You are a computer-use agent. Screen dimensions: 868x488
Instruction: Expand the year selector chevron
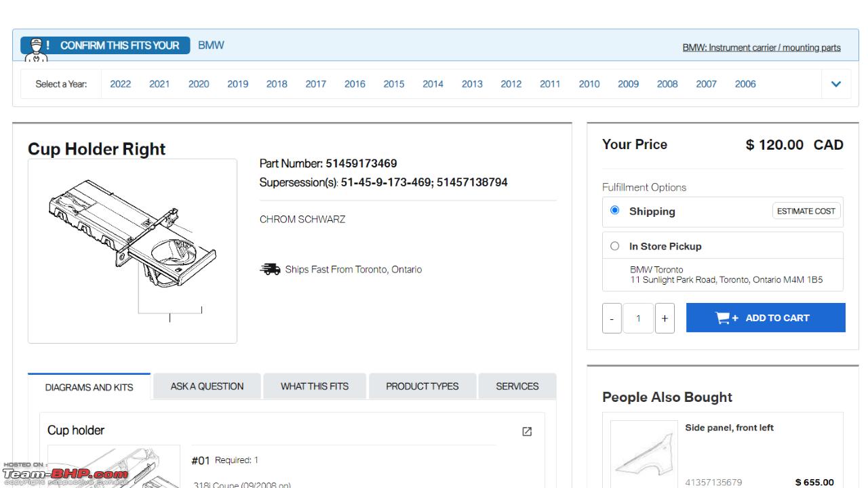coord(836,84)
